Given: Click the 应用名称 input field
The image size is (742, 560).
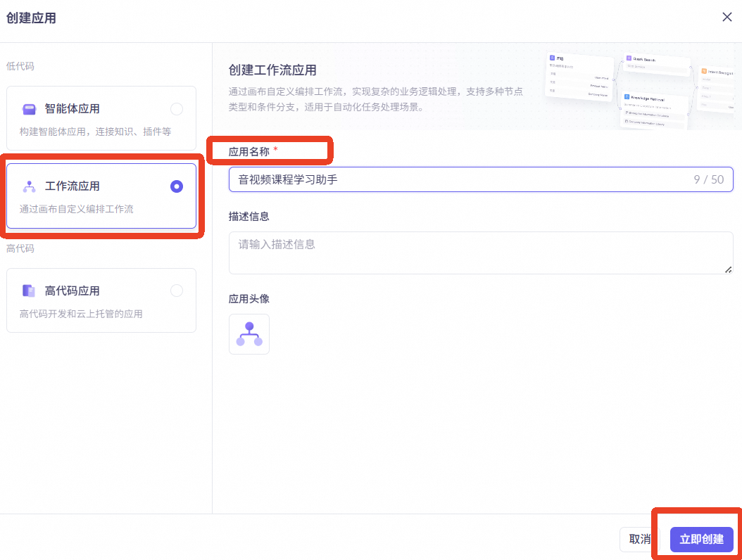Looking at the screenshot, I should click(x=481, y=179).
